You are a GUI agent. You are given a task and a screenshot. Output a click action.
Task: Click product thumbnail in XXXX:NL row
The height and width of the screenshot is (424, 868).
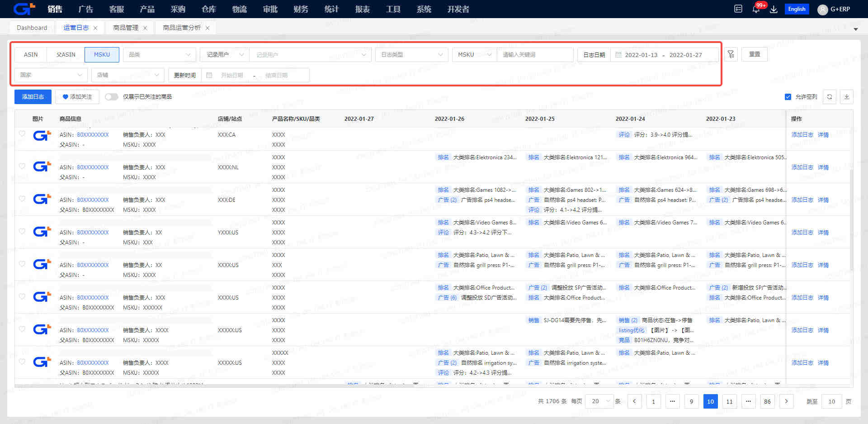pos(42,167)
